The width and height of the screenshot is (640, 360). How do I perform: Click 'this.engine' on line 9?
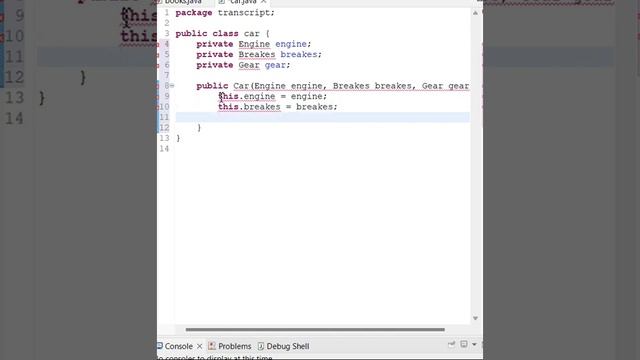(247, 96)
